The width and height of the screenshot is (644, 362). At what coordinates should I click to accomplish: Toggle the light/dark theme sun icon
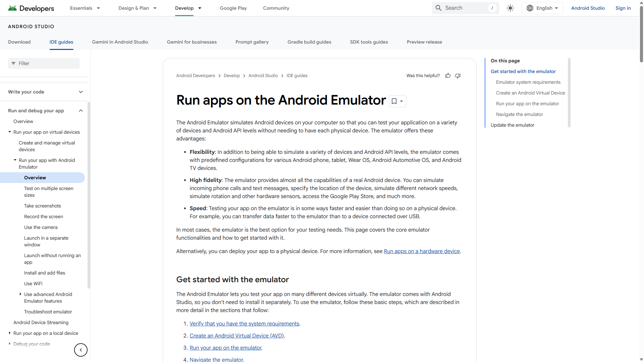(510, 8)
